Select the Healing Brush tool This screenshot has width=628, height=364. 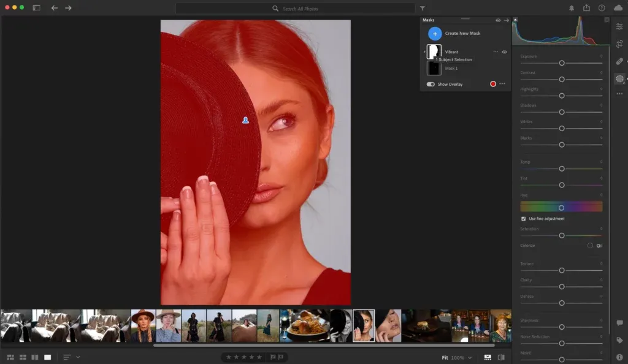point(619,61)
